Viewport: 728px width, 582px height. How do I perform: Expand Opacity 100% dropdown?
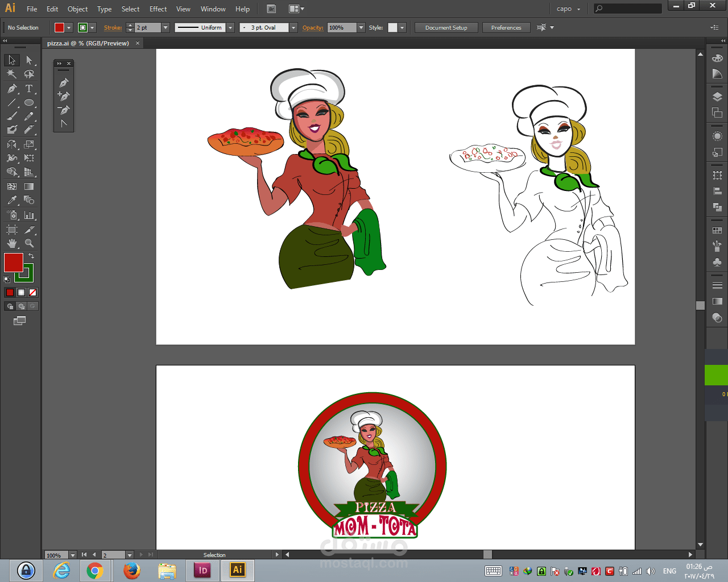[361, 28]
